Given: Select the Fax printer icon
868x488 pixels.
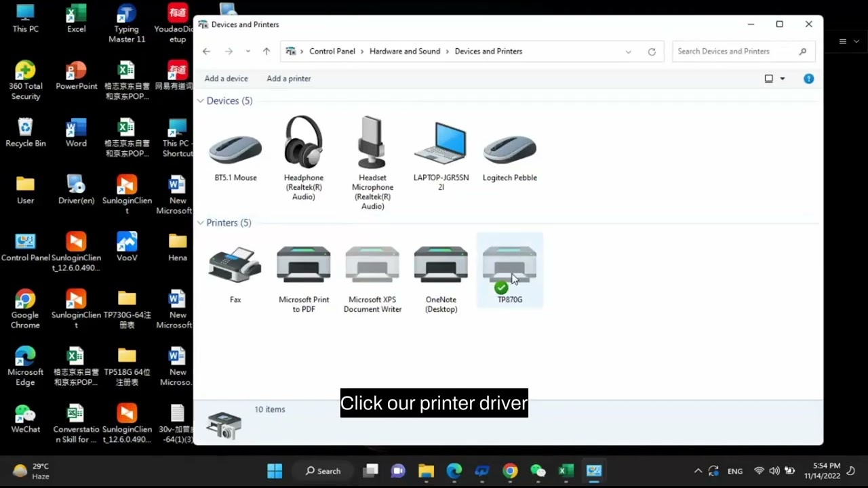Looking at the screenshot, I should (235, 265).
